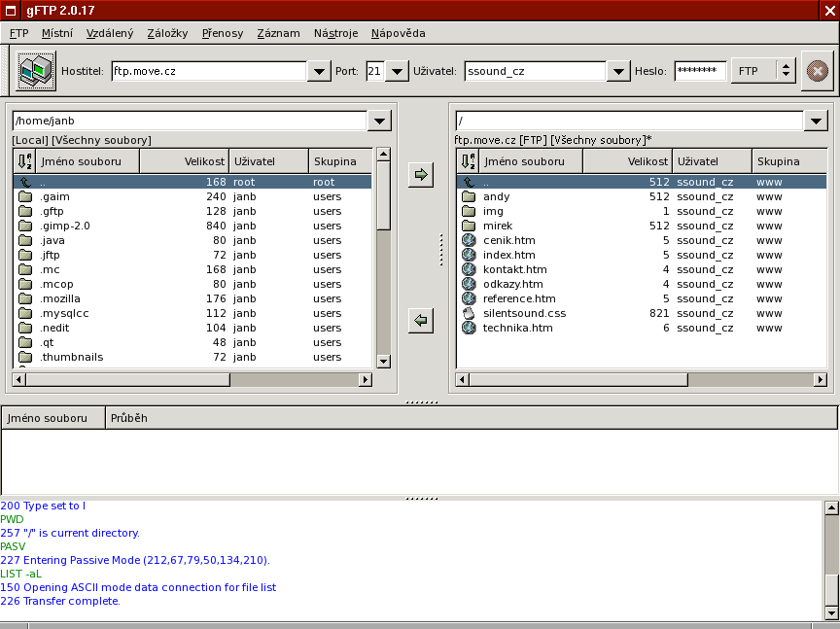Viewport: 840px width, 629px height.
Task: Click the remote pane horizontal scrollbar thumb
Action: 578,379
